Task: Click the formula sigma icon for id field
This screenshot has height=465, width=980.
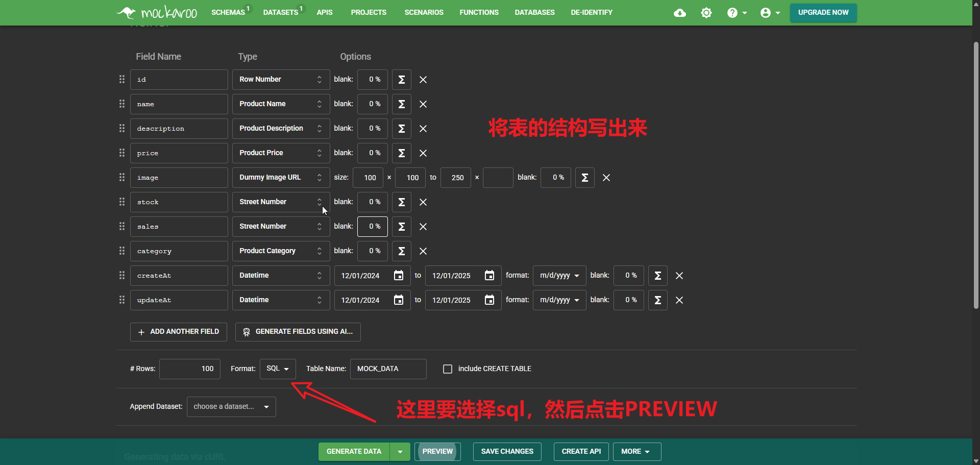Action: point(401,80)
